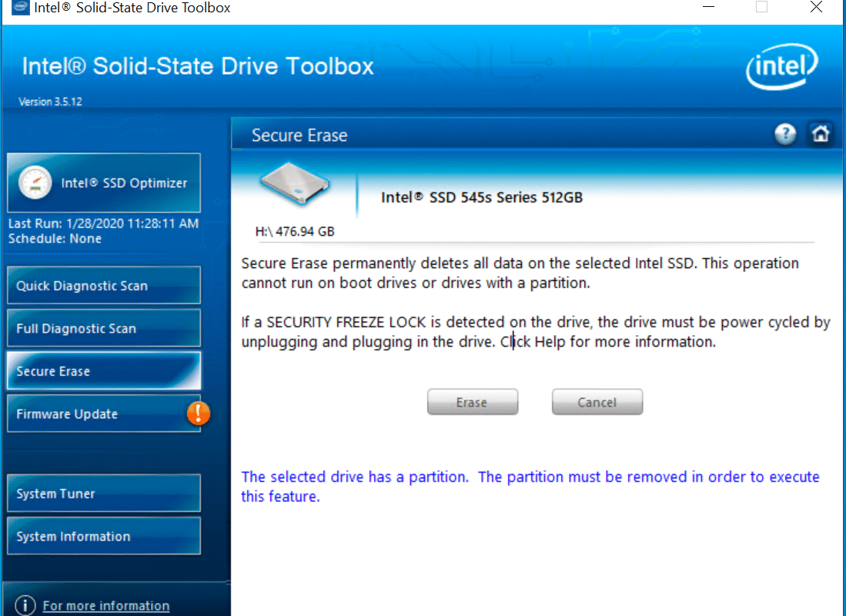The width and height of the screenshot is (846, 616).
Task: Click the Intel SSD 545s Series 512GB name
Action: coord(482,198)
